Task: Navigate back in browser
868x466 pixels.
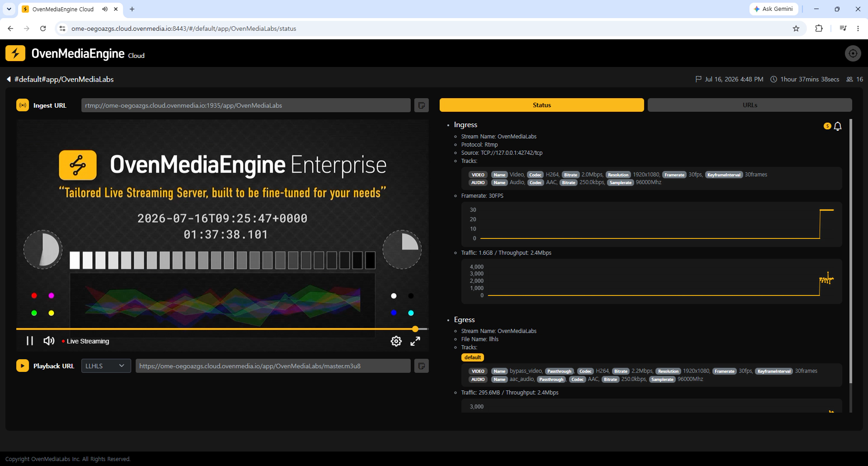Action: coord(10,29)
